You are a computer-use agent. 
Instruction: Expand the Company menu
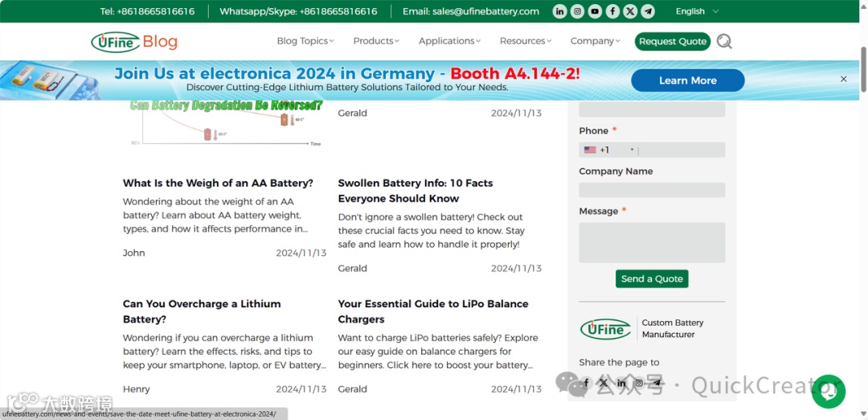pos(596,41)
